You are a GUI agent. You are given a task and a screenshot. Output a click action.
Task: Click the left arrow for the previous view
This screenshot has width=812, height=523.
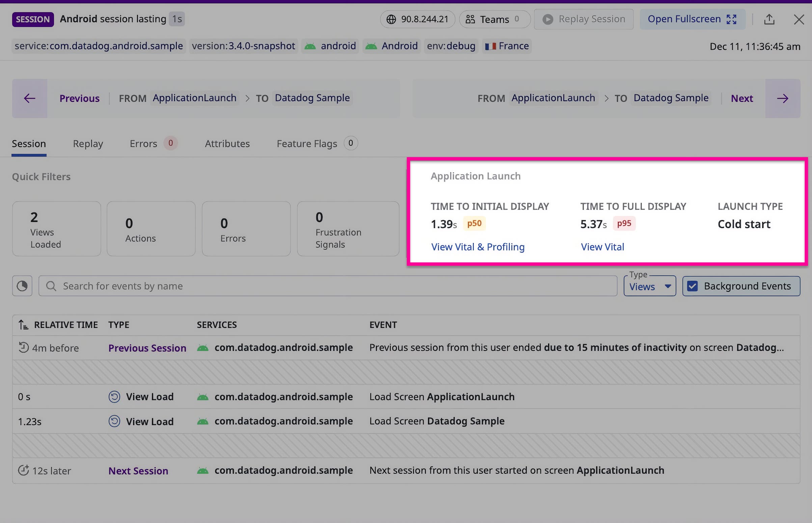29,98
